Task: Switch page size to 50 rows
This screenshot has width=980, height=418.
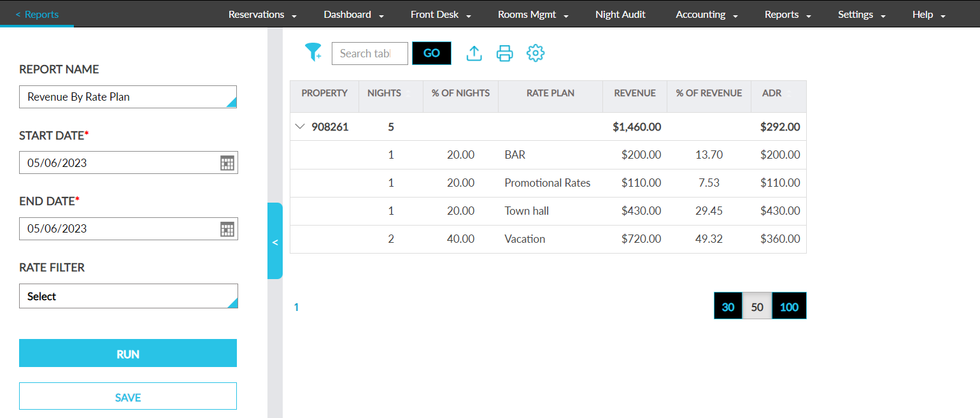Action: [x=757, y=306]
